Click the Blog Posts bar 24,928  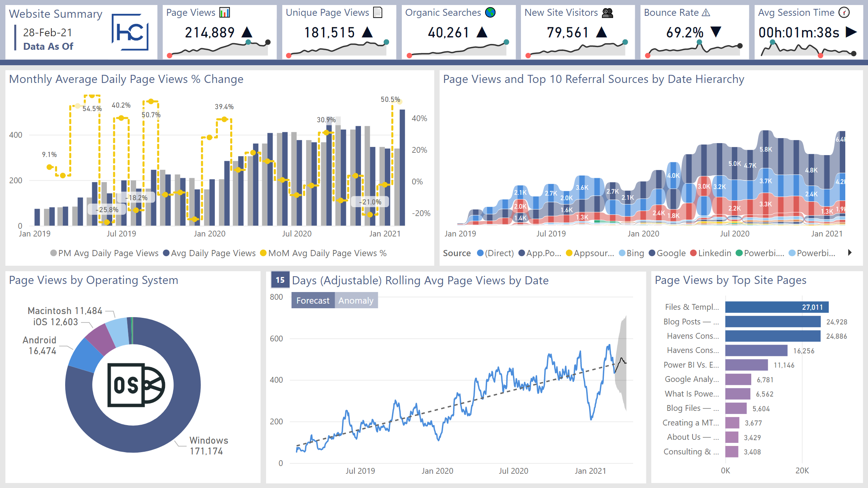773,322
